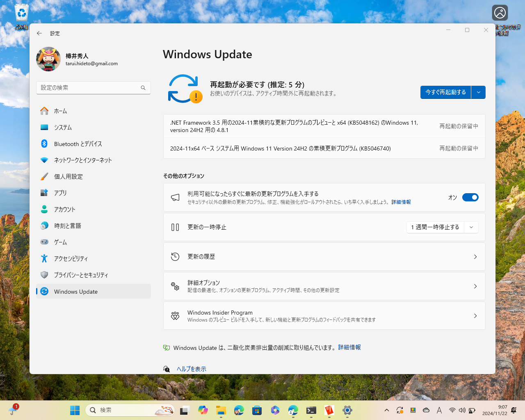Open the Wi-Fi network tray icon
525x420 pixels.
click(x=452, y=410)
